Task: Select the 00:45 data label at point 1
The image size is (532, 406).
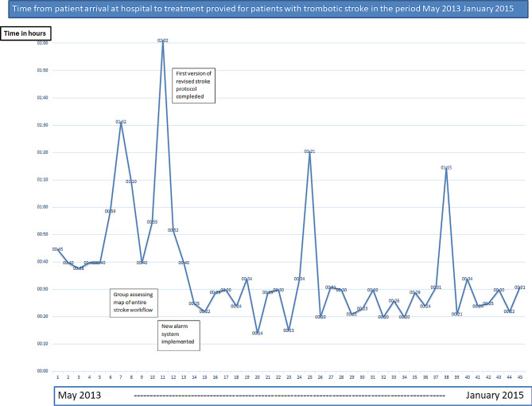Action: click(x=57, y=249)
